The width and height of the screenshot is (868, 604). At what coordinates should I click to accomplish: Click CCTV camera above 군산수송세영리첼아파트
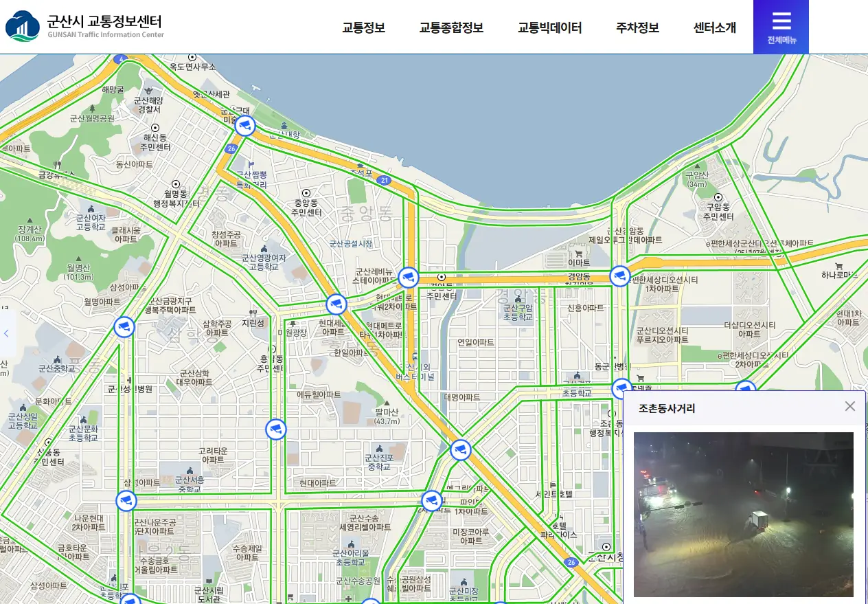pos(431,501)
